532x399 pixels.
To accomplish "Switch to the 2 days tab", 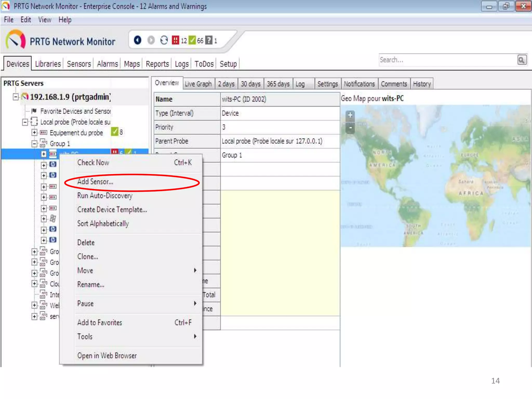I will pos(226,84).
